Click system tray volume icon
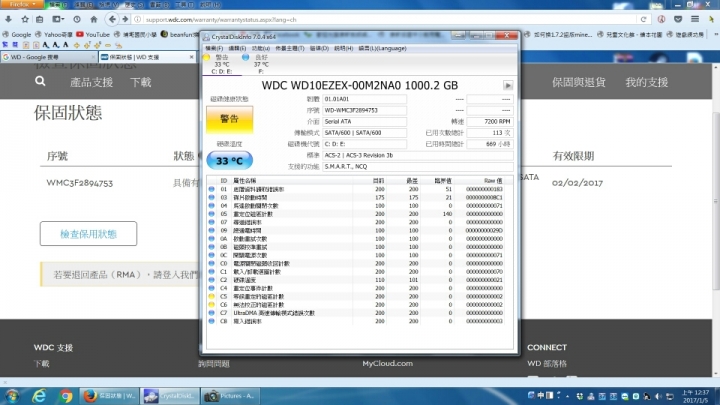Viewport: 720px width, 405px height. [x=658, y=396]
